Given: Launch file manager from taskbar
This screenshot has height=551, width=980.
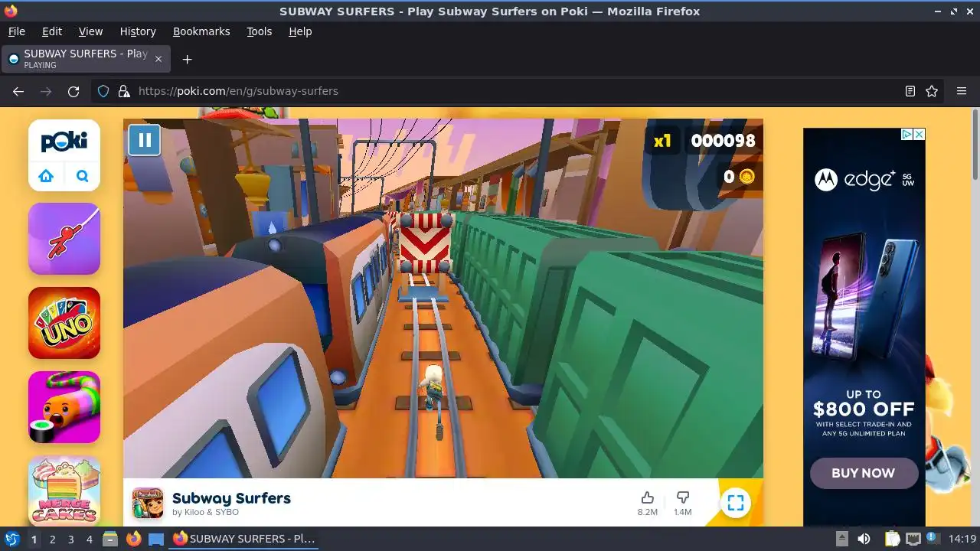Looking at the screenshot, I should 110,539.
